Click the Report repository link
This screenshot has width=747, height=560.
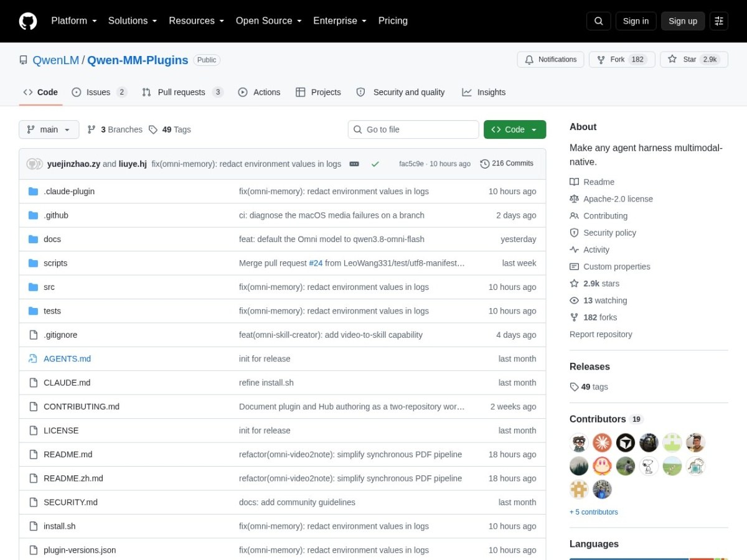601,334
